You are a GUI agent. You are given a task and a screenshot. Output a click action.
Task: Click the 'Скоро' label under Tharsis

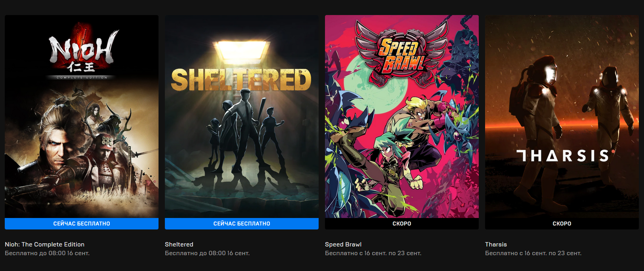click(562, 224)
